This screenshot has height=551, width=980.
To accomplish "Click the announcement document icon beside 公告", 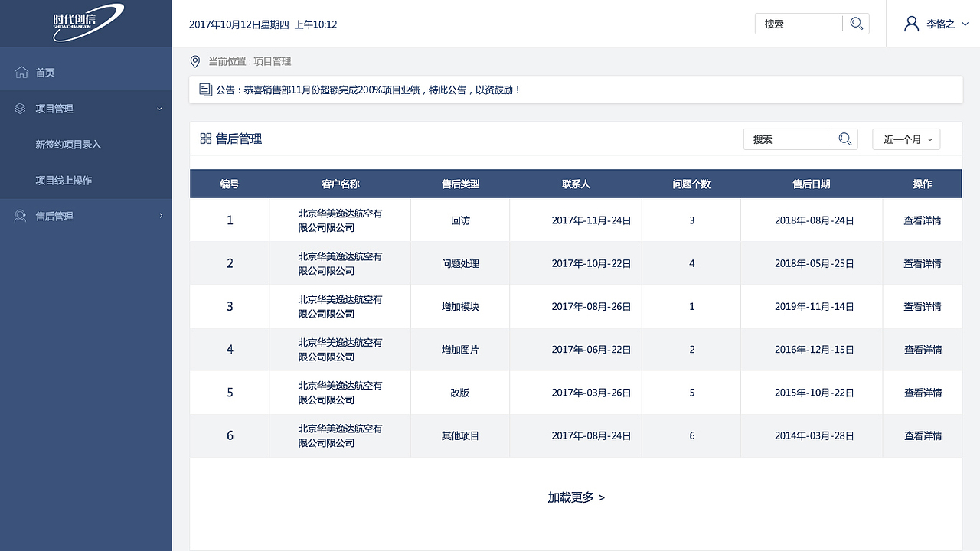I will [x=205, y=90].
